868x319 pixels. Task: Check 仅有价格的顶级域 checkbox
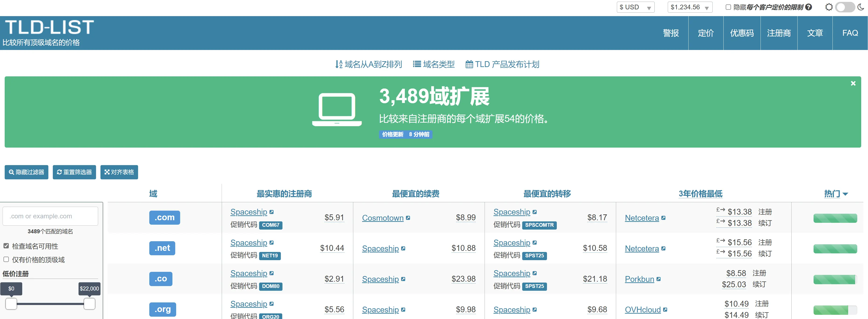(6, 259)
